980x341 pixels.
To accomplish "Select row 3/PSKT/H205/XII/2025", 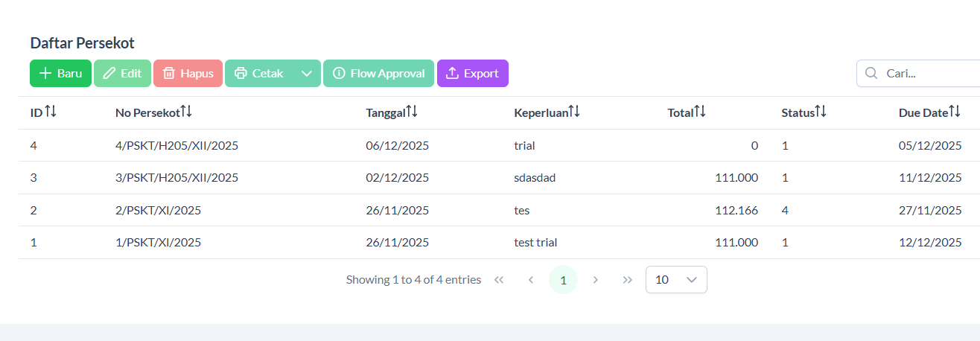I will tap(176, 178).
